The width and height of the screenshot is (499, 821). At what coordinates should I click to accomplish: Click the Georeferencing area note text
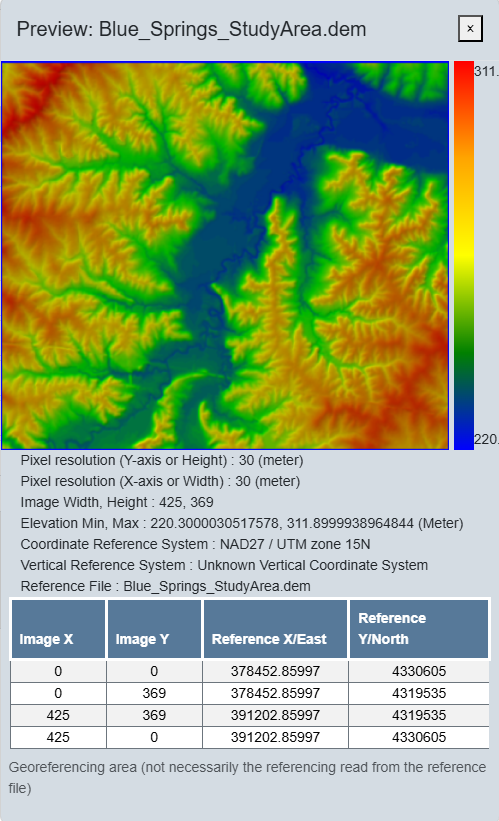tap(248, 778)
